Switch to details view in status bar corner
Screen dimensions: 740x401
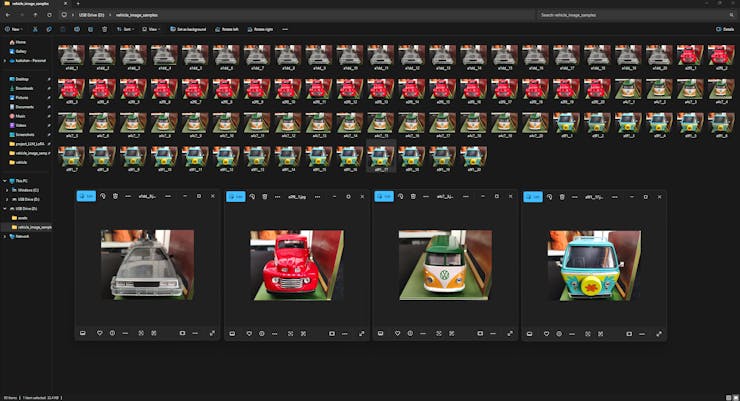[x=729, y=398]
